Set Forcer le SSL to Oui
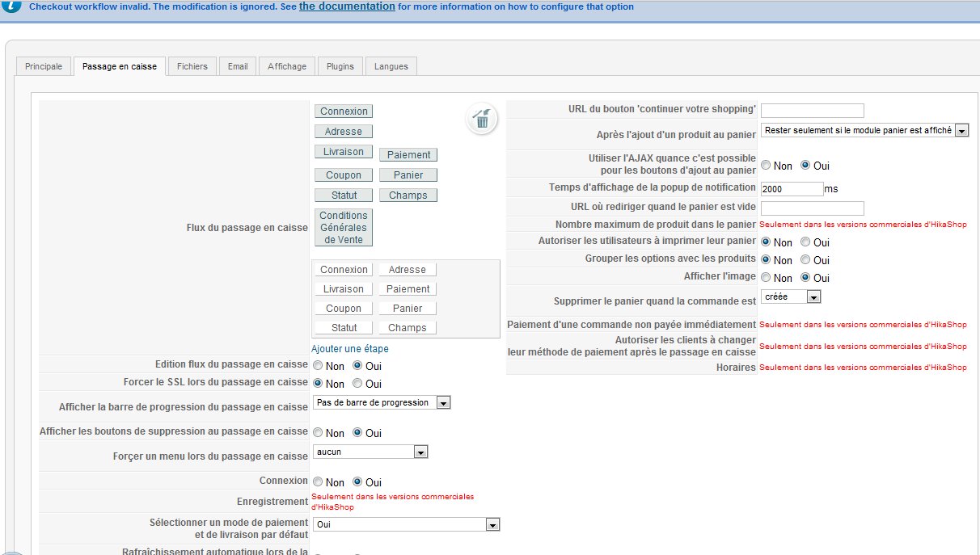The height and width of the screenshot is (555, 980). [357, 384]
